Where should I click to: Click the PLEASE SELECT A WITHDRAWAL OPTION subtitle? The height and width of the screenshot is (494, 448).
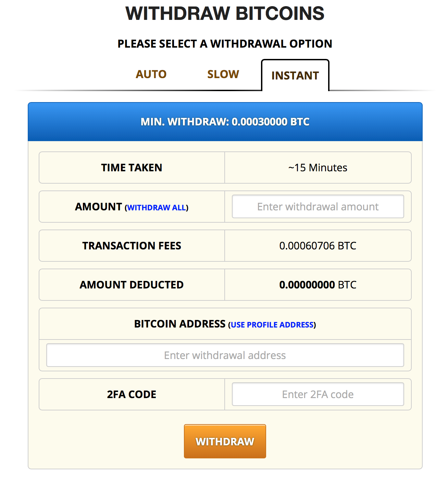click(x=225, y=44)
